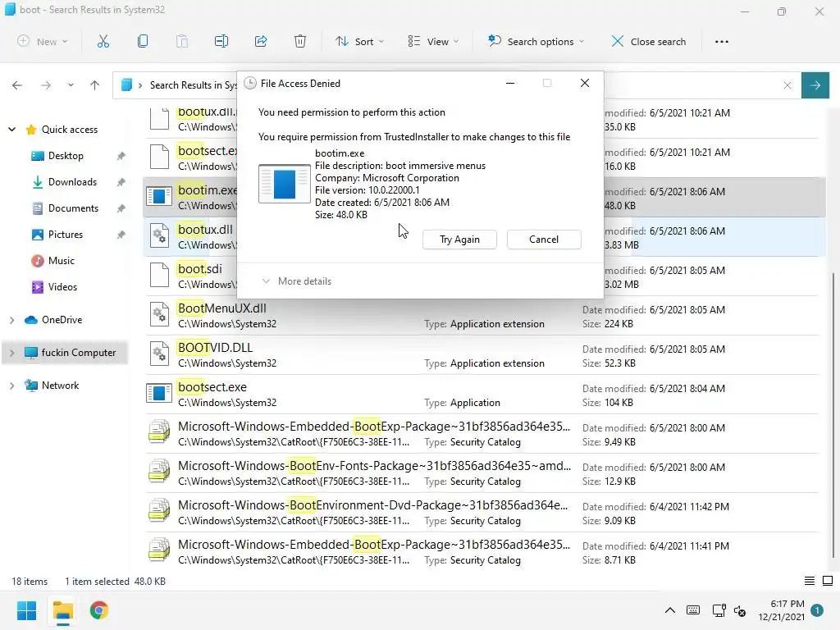Open File Explorer from taskbar
The width and height of the screenshot is (840, 630).
[x=62, y=610]
